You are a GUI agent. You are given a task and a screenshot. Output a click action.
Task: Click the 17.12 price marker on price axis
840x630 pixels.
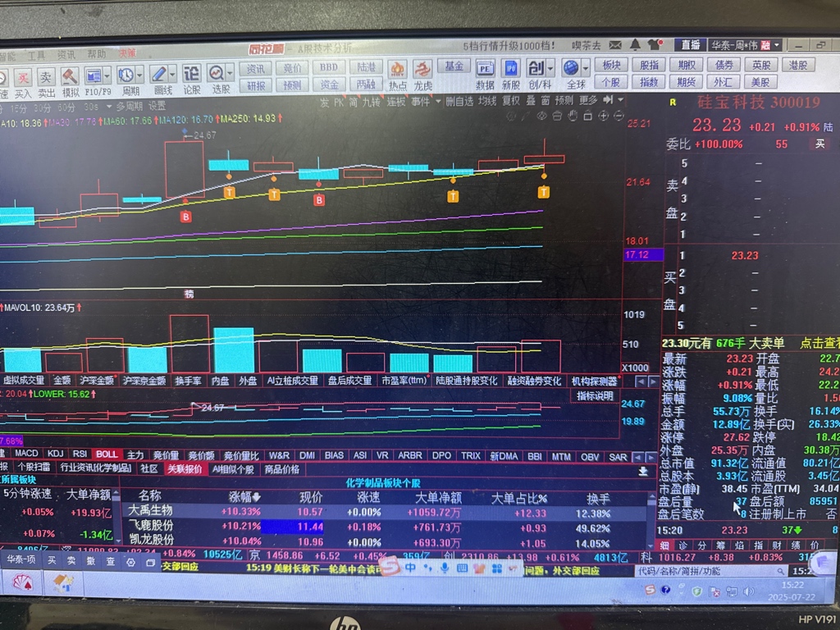coord(643,255)
